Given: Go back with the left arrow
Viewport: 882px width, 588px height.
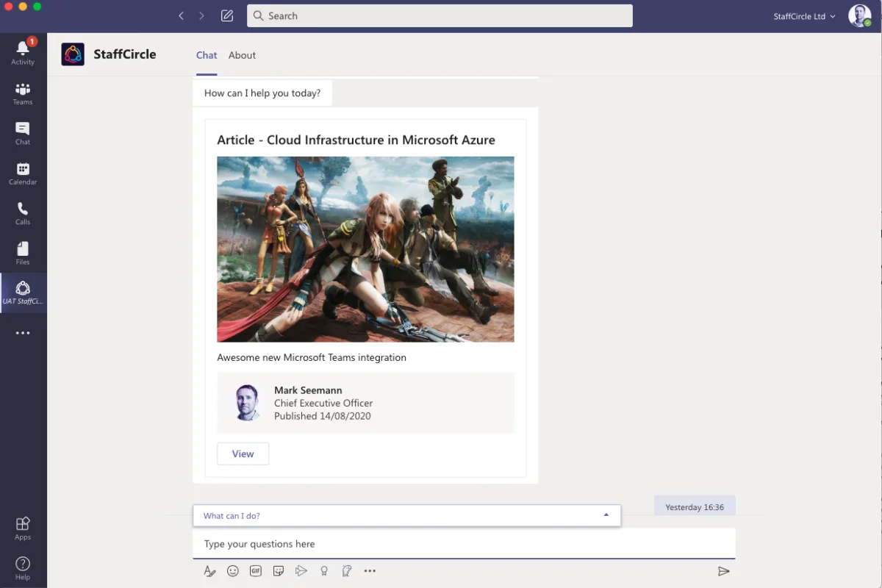Looking at the screenshot, I should [x=181, y=15].
